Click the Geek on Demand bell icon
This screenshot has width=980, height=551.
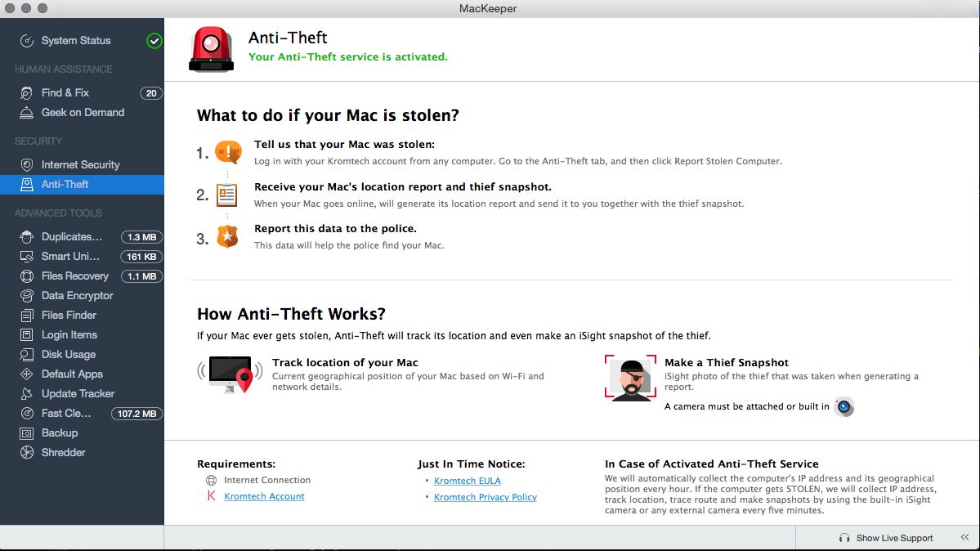click(x=26, y=113)
